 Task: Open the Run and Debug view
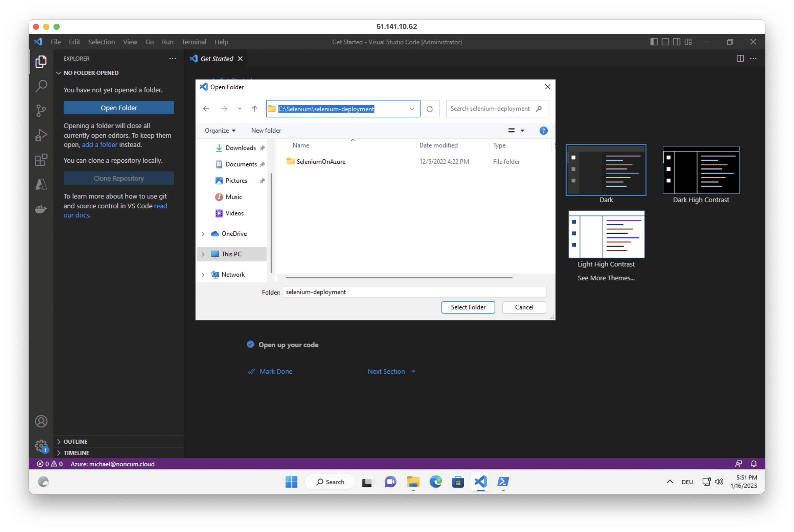(41, 135)
